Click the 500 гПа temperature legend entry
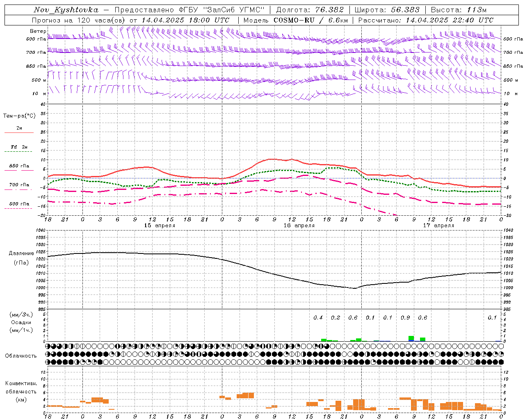 pyautogui.click(x=19, y=204)
